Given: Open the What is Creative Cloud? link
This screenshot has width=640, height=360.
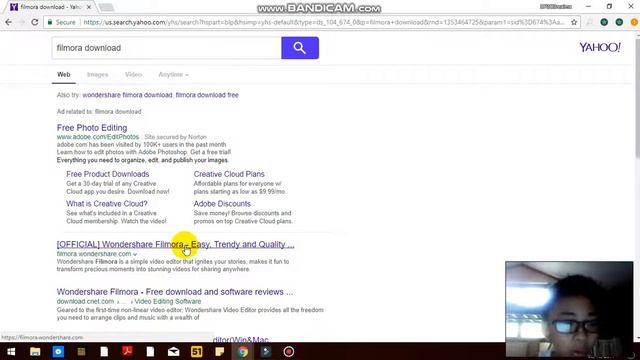Looking at the screenshot, I should pos(107,204).
